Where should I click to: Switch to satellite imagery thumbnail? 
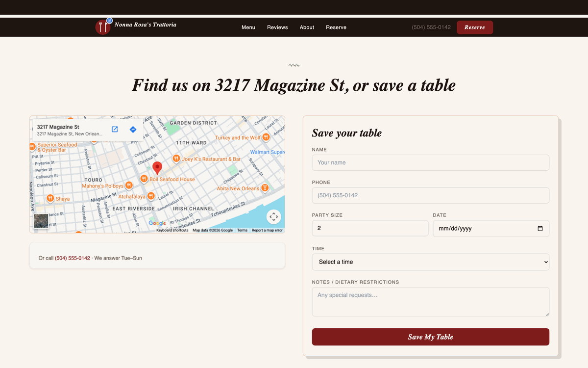click(41, 221)
